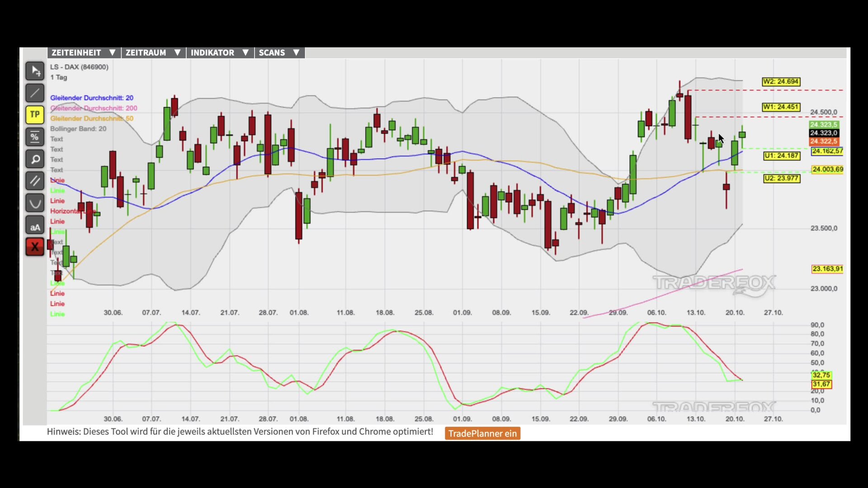Toggle Gleitender Durchschnitt: 200 legend entry
The width and height of the screenshot is (868, 488).
(94, 108)
